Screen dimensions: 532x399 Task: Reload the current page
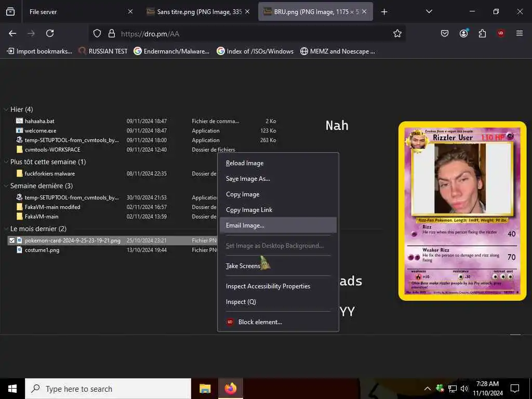50,33
